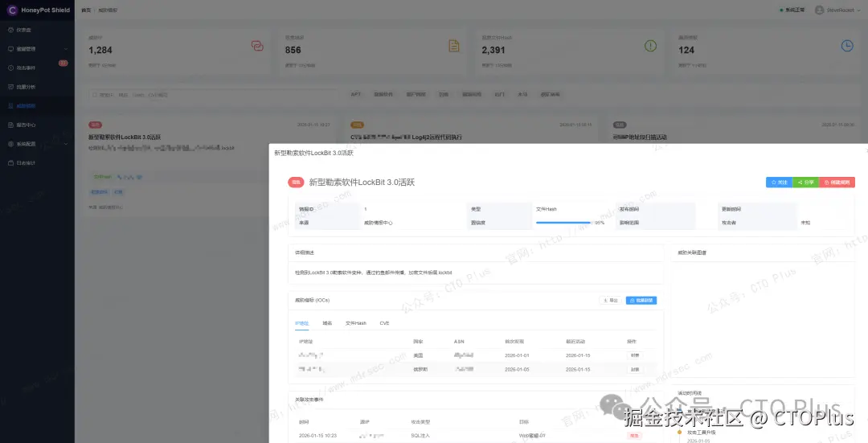Click the HoneyPot Shield logo icon
The width and height of the screenshot is (868, 443).
12,10
